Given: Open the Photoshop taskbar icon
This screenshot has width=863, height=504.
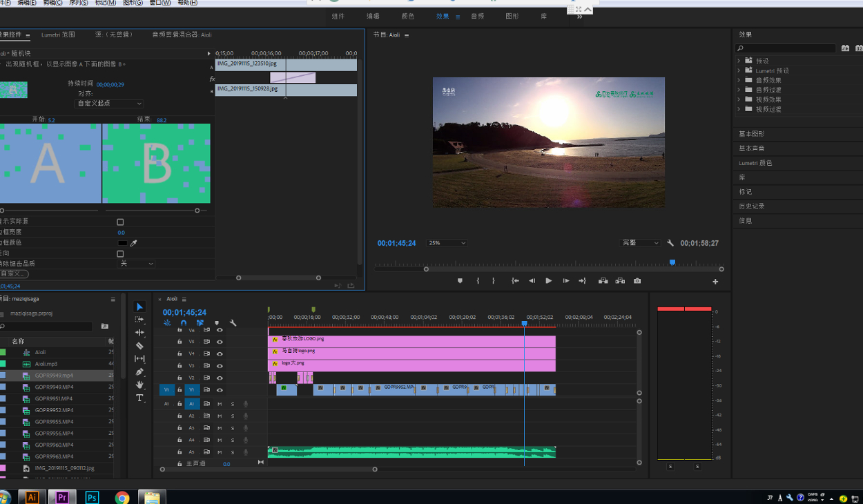Looking at the screenshot, I should 92,497.
